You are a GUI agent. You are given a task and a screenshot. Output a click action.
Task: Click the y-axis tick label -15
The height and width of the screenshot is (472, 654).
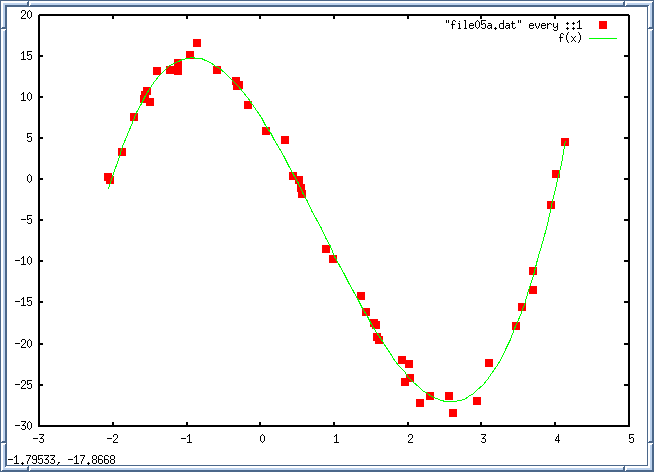pos(22,303)
